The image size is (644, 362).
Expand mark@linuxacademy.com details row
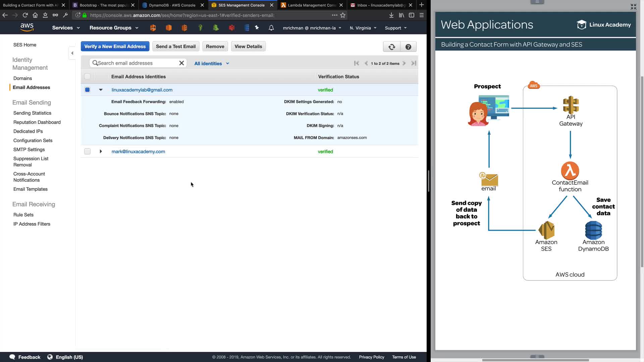101,152
